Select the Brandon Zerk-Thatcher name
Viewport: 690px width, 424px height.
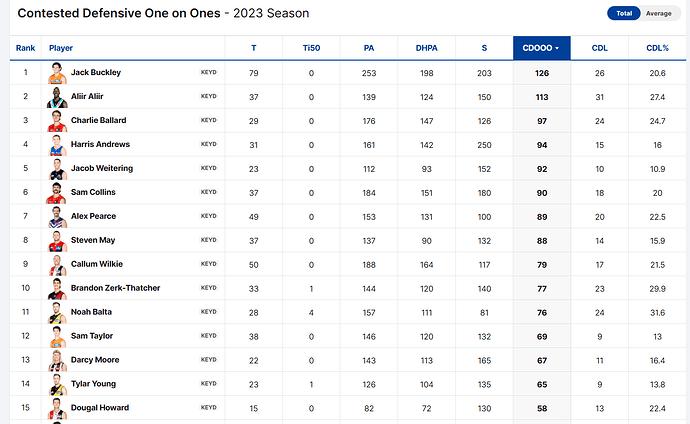click(x=115, y=288)
